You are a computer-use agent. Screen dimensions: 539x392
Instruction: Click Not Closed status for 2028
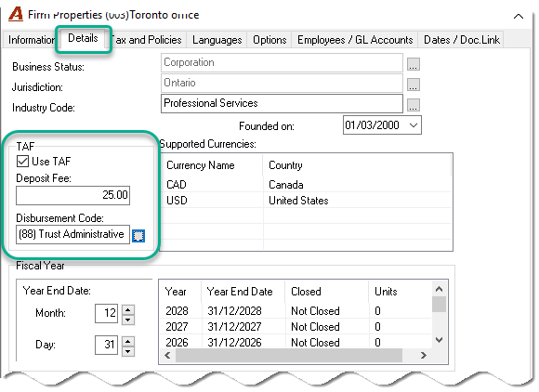315,311
